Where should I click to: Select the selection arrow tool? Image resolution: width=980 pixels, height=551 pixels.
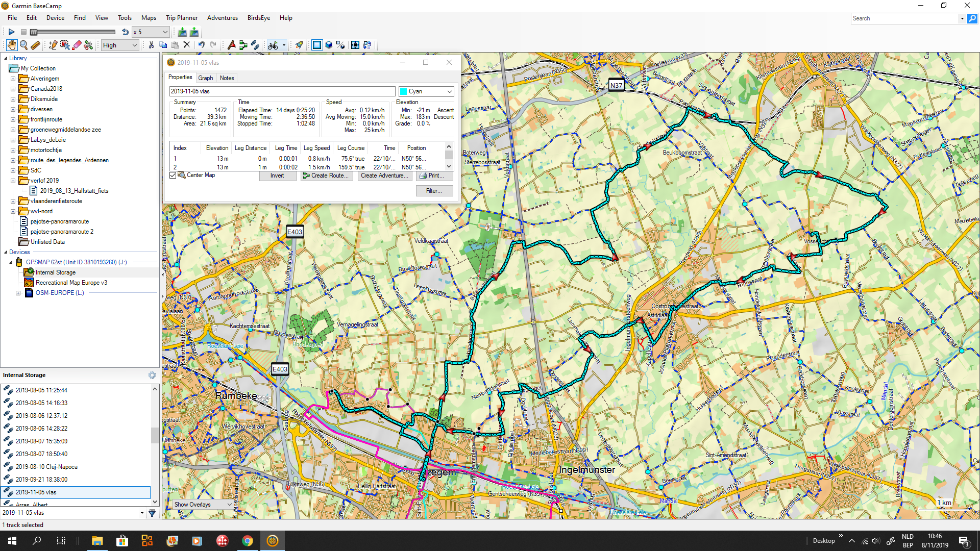65,45
